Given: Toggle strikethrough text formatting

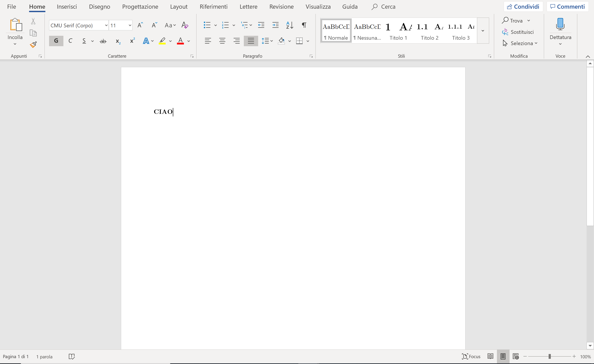Looking at the screenshot, I should (103, 41).
